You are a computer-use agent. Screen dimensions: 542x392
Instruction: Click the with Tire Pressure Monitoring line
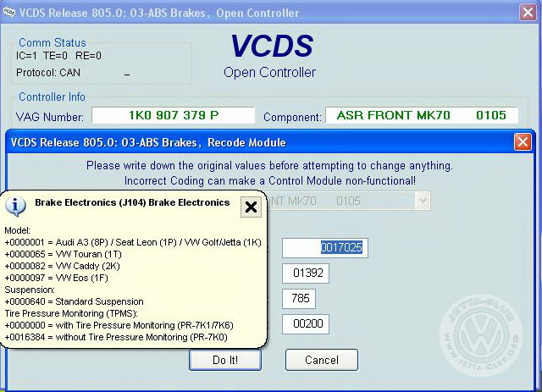click(x=119, y=326)
